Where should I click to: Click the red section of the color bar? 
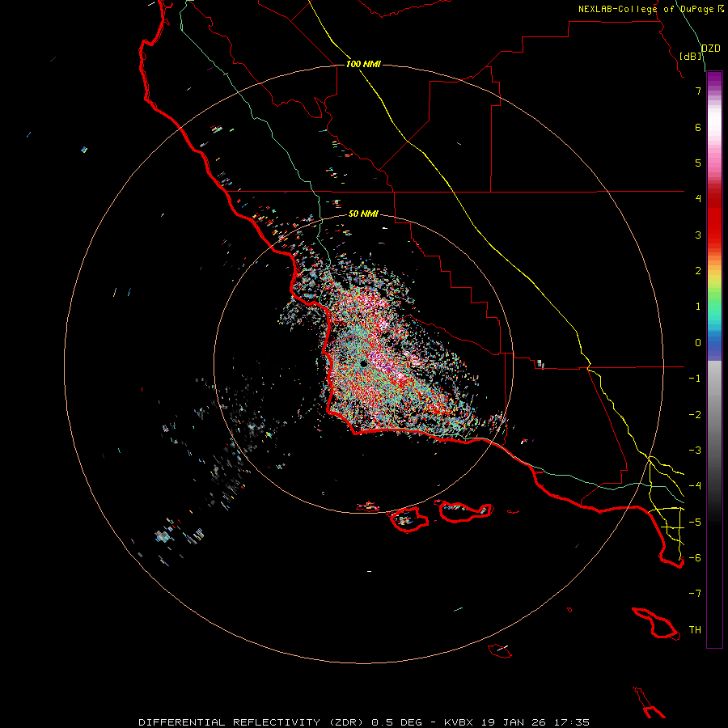point(714,218)
